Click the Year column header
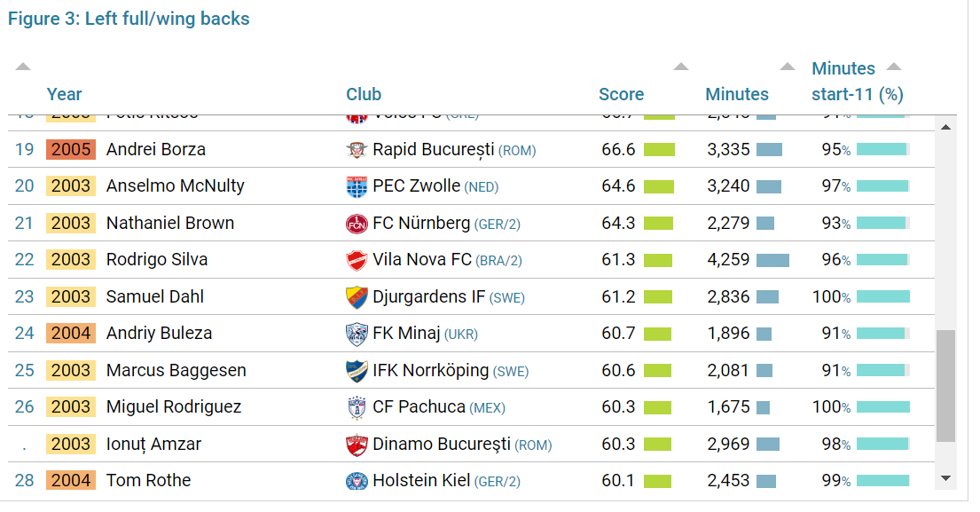The height and width of the screenshot is (512, 980). [x=65, y=94]
